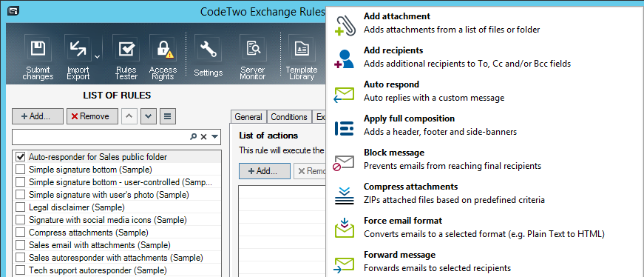Enable the Legal disclaimer (Sample) rule
This screenshot has height=277, width=644.
[x=20, y=207]
